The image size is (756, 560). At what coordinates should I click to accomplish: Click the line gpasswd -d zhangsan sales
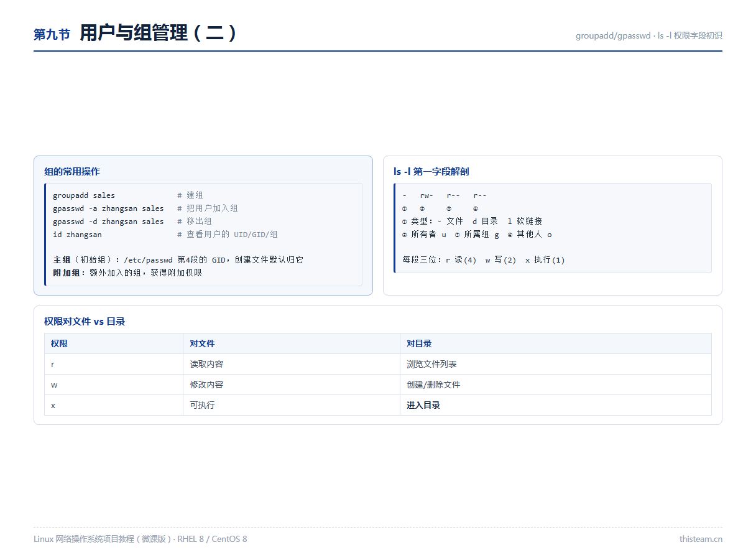coord(108,222)
